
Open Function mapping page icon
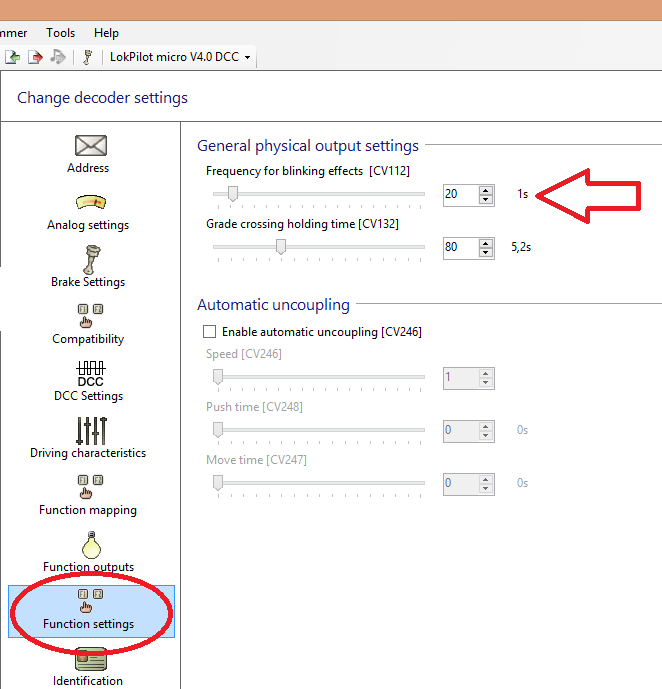click(90, 487)
